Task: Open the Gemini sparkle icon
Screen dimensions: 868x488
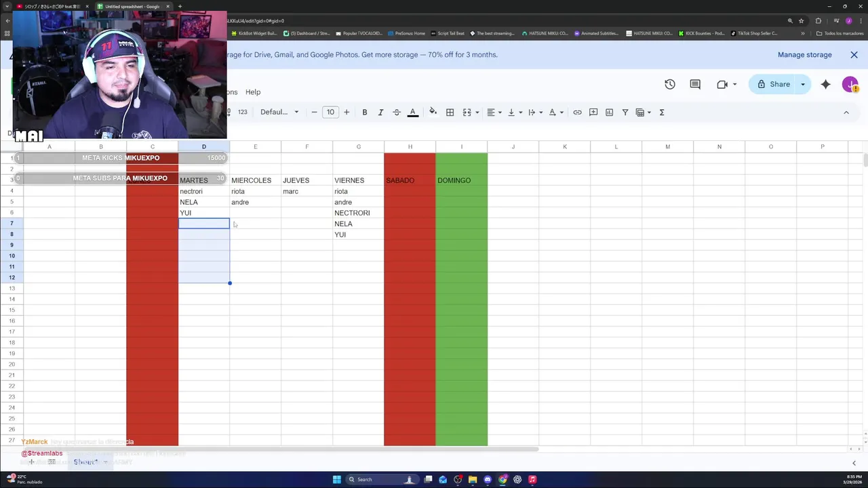Action: tap(825, 84)
